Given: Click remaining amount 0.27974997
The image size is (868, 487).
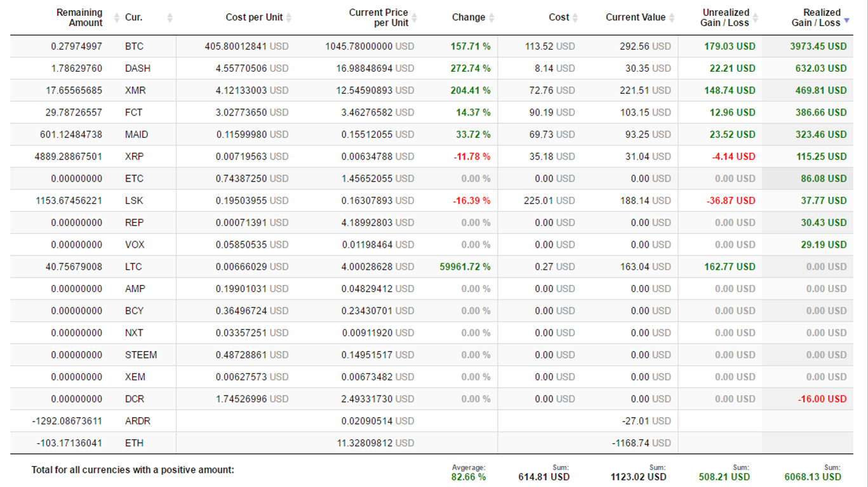Looking at the screenshot, I should tap(76, 46).
